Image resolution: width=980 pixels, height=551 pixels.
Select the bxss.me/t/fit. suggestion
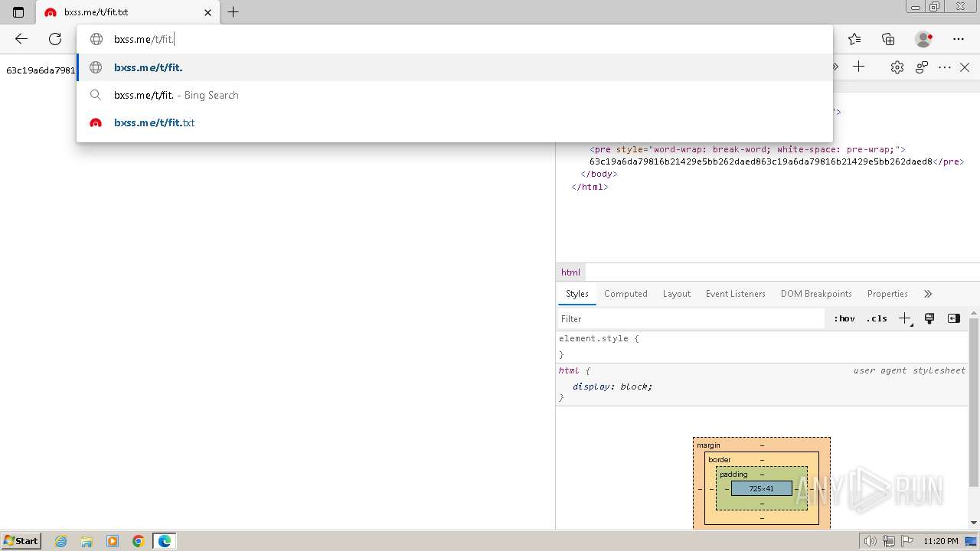[455, 67]
